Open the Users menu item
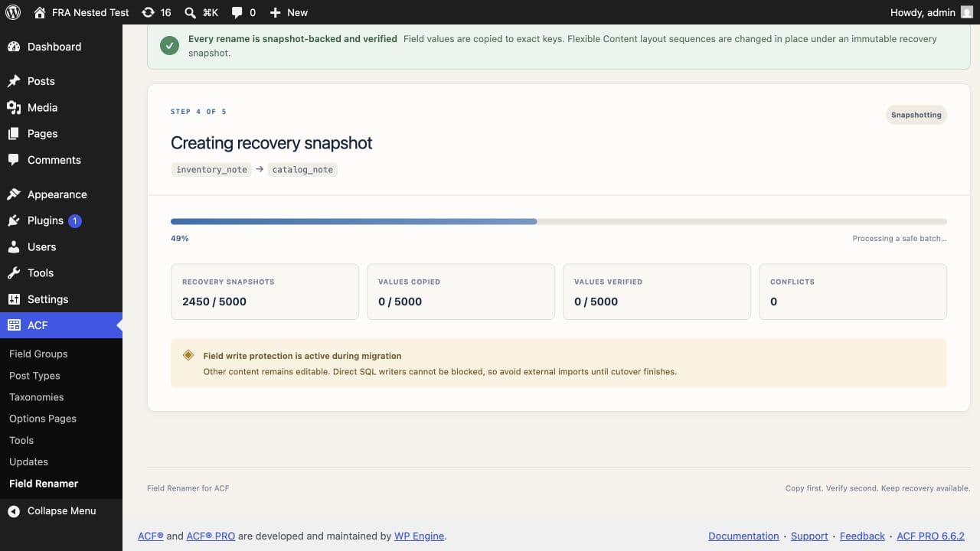This screenshot has height=551, width=980. point(61,247)
